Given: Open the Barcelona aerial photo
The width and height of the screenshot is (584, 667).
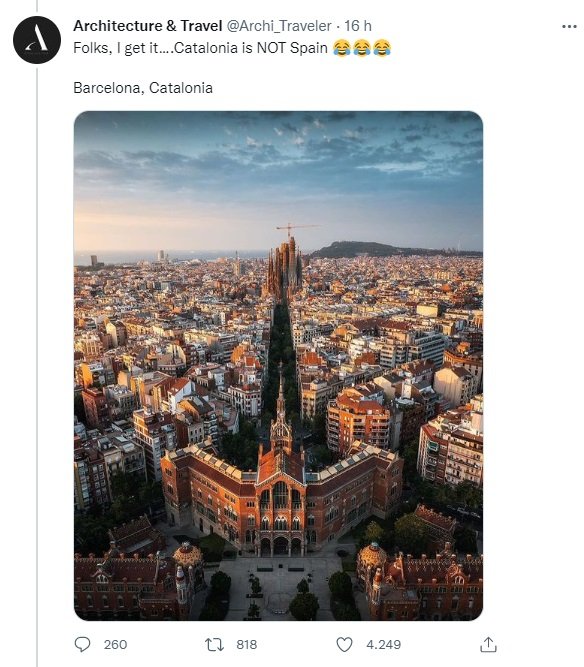Looking at the screenshot, I should tap(278, 366).
